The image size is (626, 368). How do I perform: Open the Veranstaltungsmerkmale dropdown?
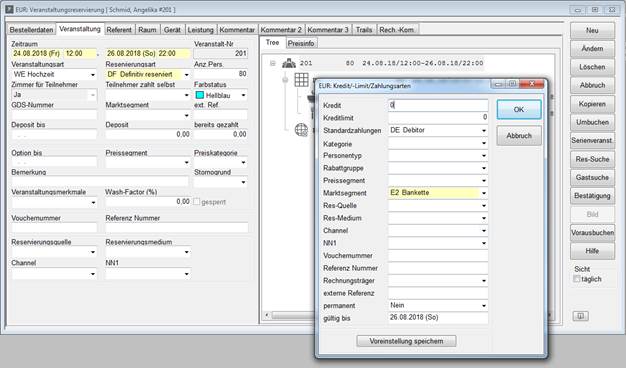click(x=93, y=202)
